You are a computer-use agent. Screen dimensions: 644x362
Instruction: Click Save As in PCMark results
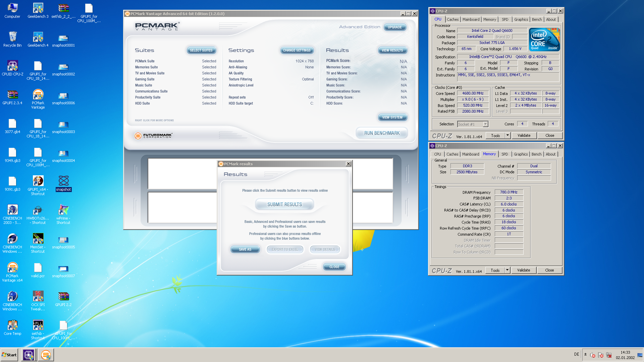(x=245, y=249)
